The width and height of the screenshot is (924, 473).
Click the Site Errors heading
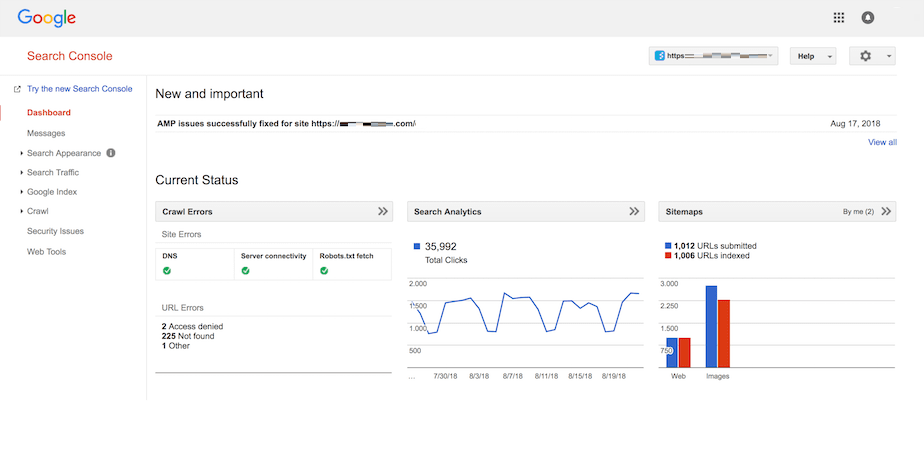pos(182,234)
